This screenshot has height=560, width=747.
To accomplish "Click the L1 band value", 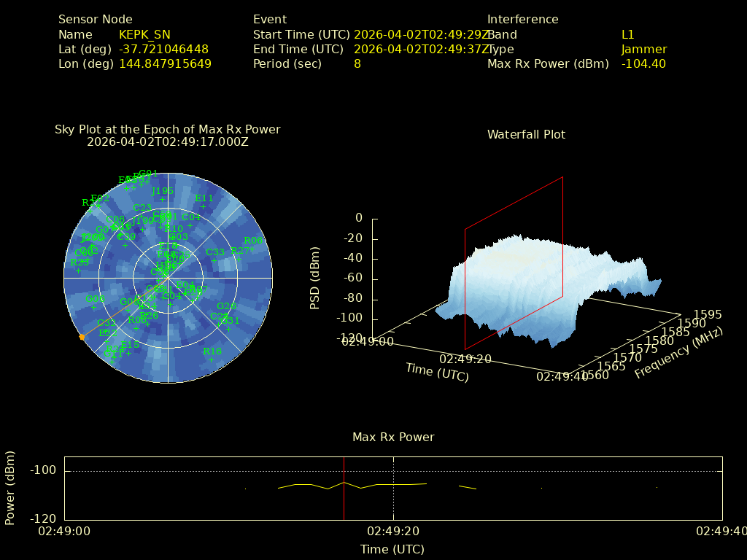I will tap(627, 35).
